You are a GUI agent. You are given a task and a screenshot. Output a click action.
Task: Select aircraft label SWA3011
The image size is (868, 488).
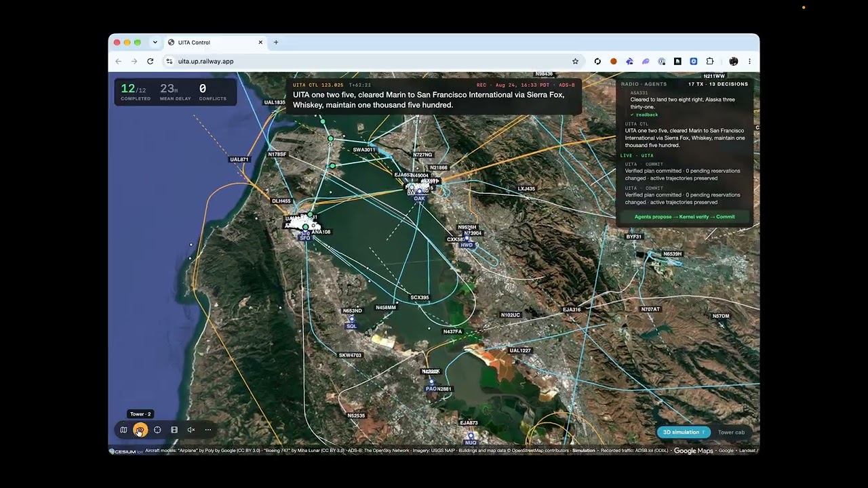click(x=364, y=150)
